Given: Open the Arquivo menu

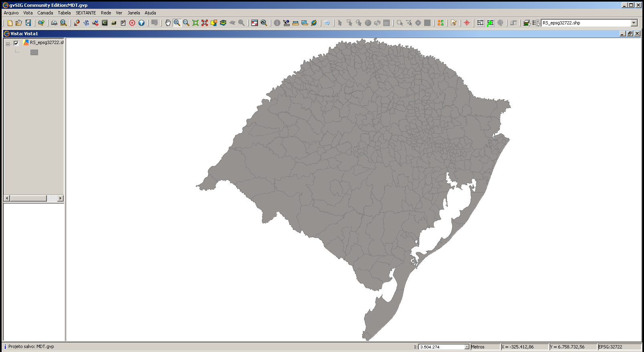Looking at the screenshot, I should pyautogui.click(x=11, y=13).
